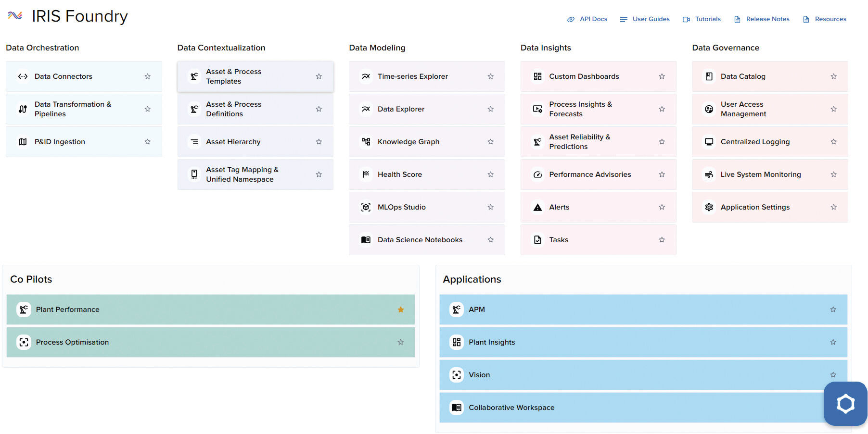This screenshot has width=868, height=434.
Task: Open Data Science Notebooks
Action: [420, 239]
